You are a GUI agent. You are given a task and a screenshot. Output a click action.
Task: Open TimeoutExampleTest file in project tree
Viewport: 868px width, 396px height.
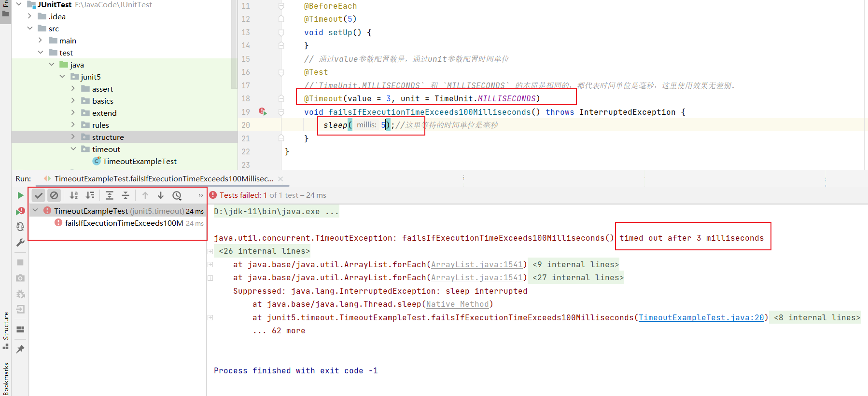click(x=140, y=161)
